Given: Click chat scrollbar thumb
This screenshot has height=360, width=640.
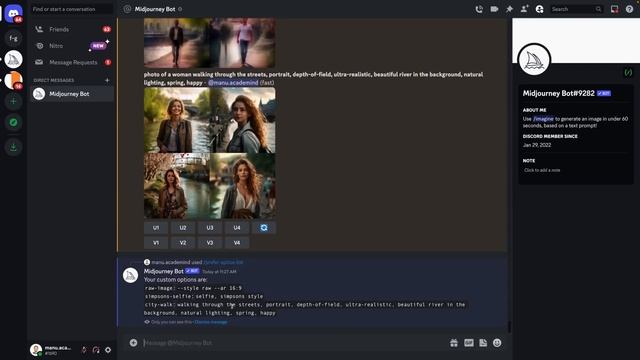Looking at the screenshot, I should coord(509,326).
